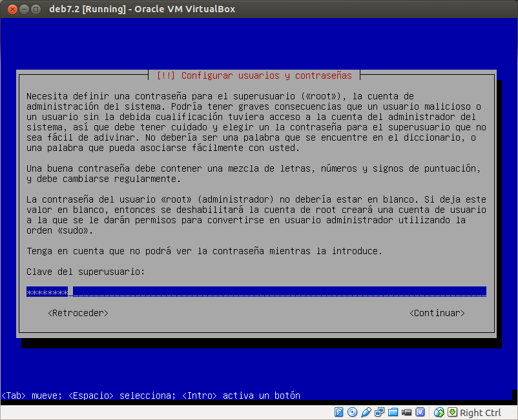This screenshot has height=420, width=518.
Task: Click the shared folders status icon
Action: (x=393, y=412)
